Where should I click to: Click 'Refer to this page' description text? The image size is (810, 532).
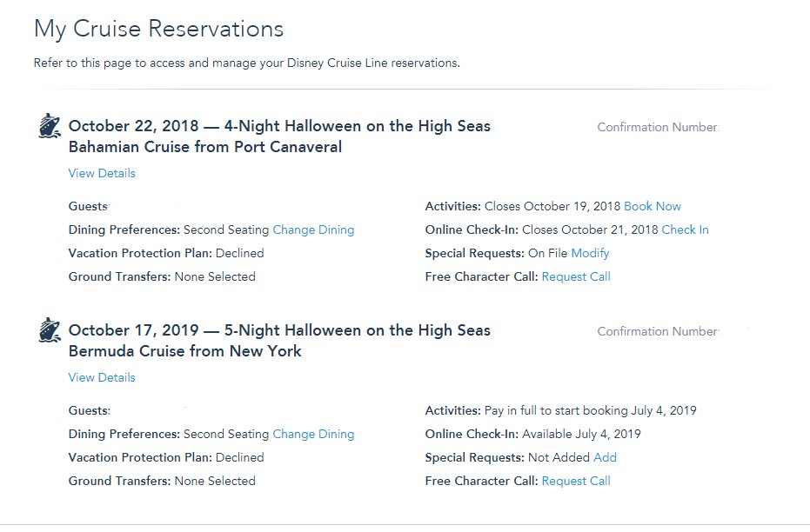247,63
